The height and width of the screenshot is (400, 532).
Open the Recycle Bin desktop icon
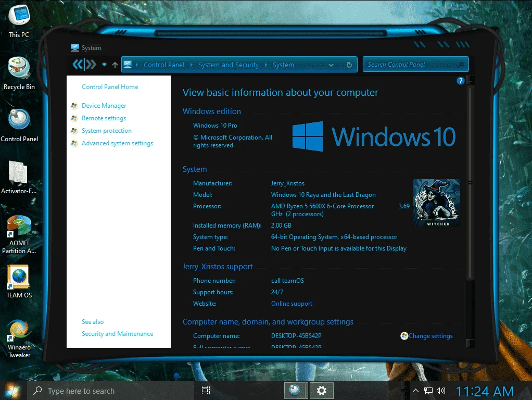(19, 73)
